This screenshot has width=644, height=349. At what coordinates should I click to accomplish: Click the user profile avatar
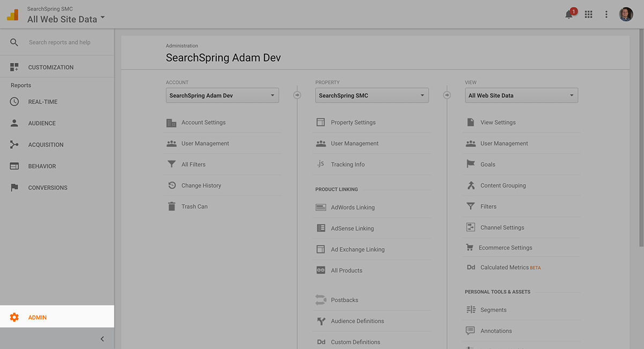626,14
